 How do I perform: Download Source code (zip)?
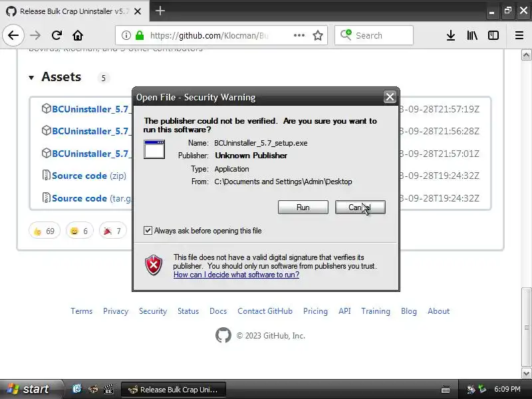pyautogui.click(x=89, y=176)
